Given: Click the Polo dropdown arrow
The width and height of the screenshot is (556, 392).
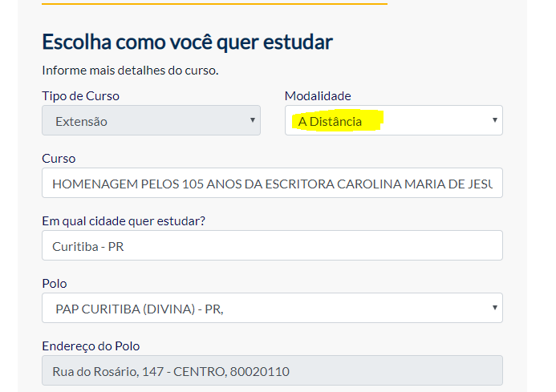Looking at the screenshot, I should [495, 307].
